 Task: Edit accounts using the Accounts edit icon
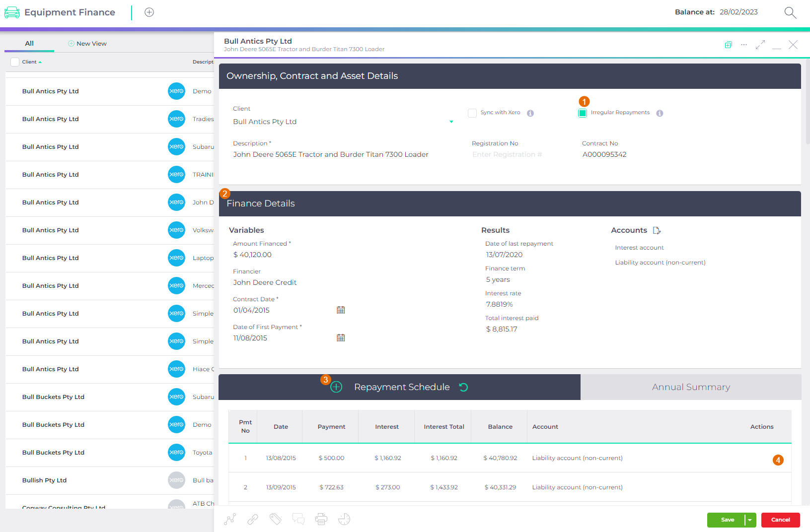(657, 230)
